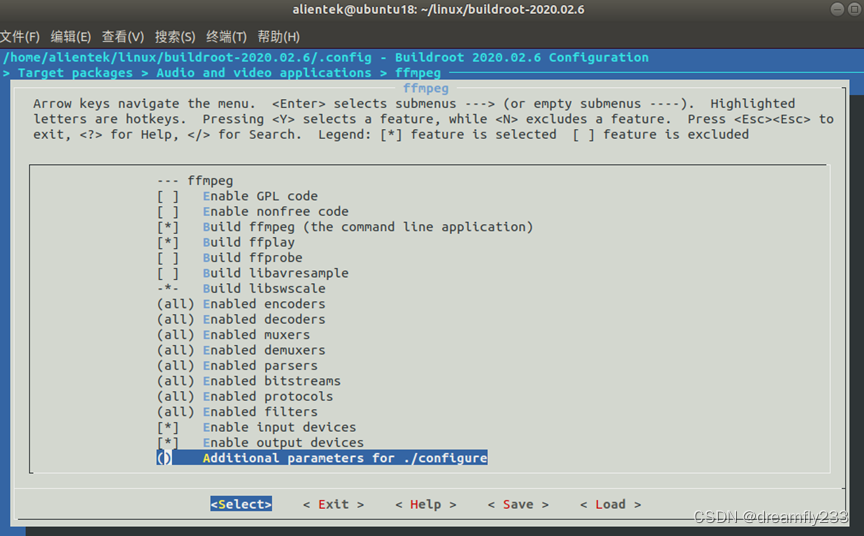Edit Enabled bitstreams value
Image resolution: width=864 pixels, height=536 pixels.
point(249,381)
